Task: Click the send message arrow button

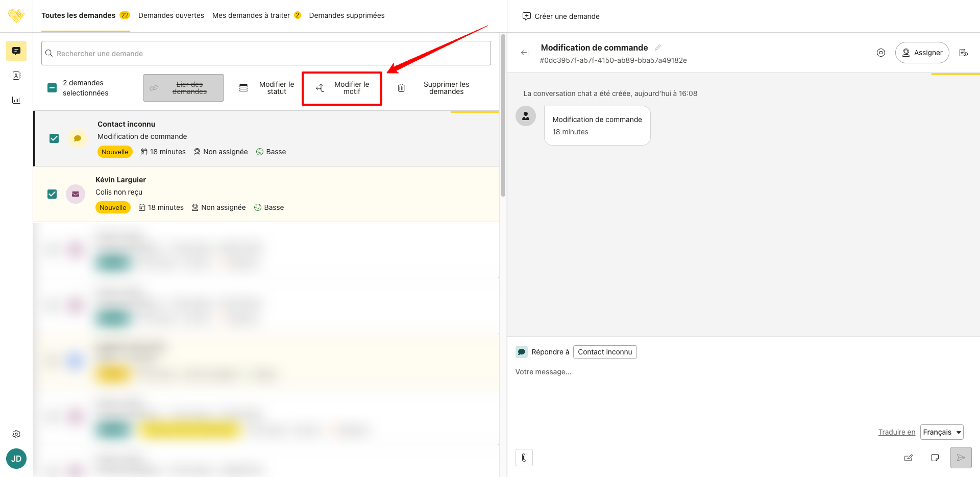Action: pos(961,458)
